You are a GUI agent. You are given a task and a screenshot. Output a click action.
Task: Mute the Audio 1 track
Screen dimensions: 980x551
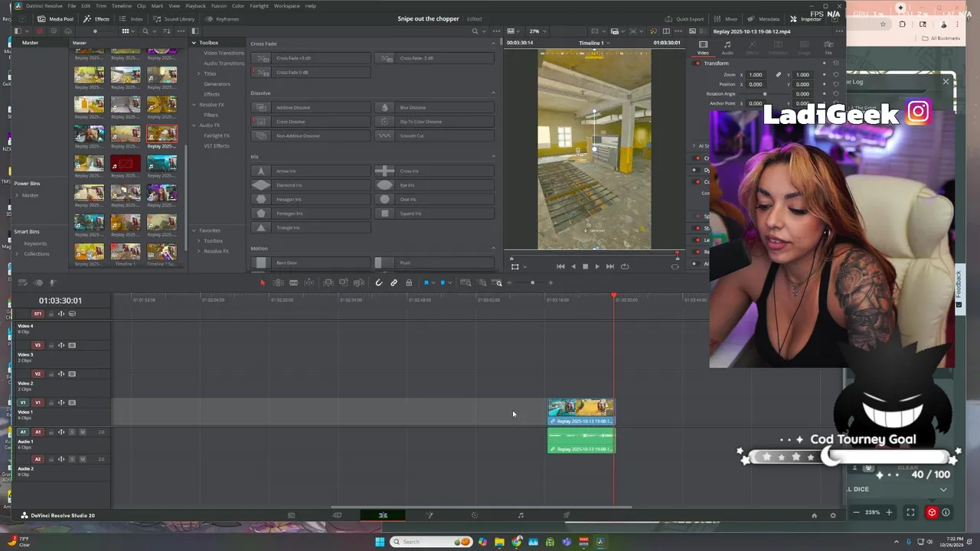(x=82, y=432)
